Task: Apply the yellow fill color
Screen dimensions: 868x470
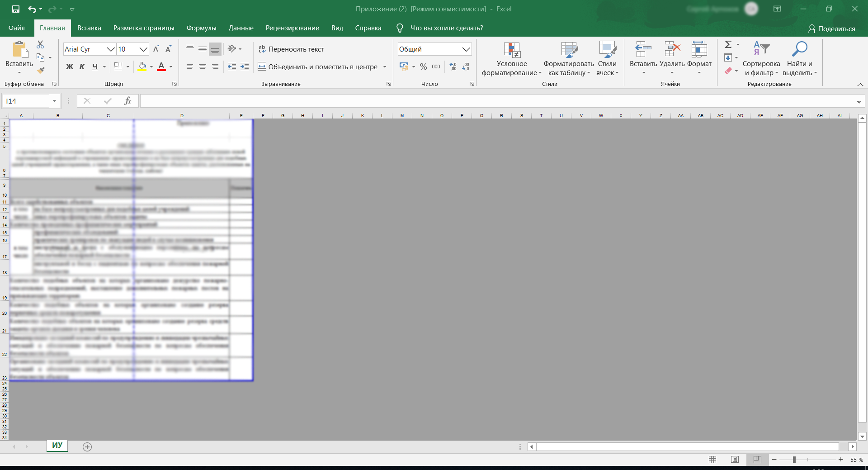Action: 142,66
